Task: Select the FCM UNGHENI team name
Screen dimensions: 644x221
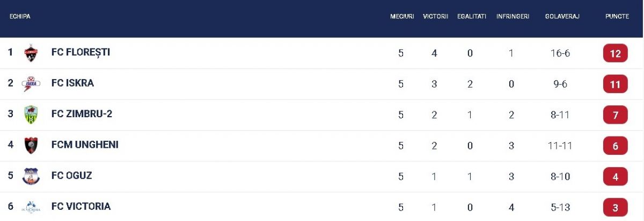Action: 85,145
